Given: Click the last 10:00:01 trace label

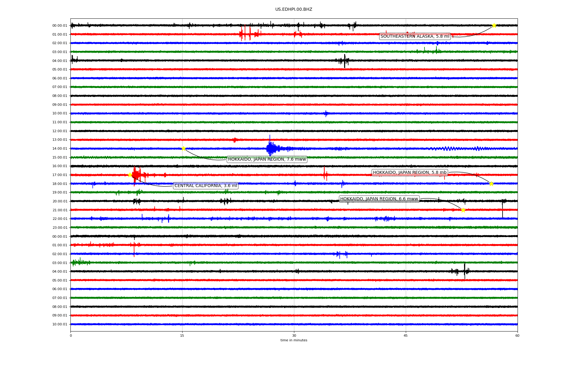Looking at the screenshot, I should pyautogui.click(x=59, y=324).
